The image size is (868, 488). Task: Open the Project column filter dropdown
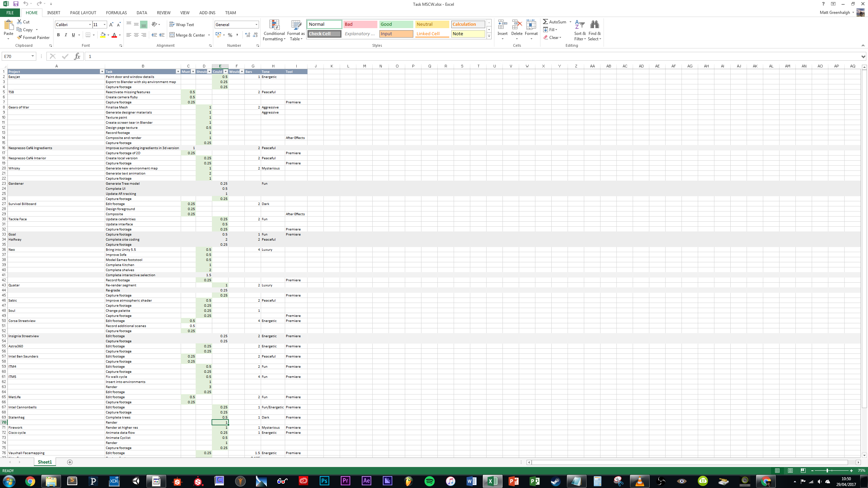tap(102, 72)
